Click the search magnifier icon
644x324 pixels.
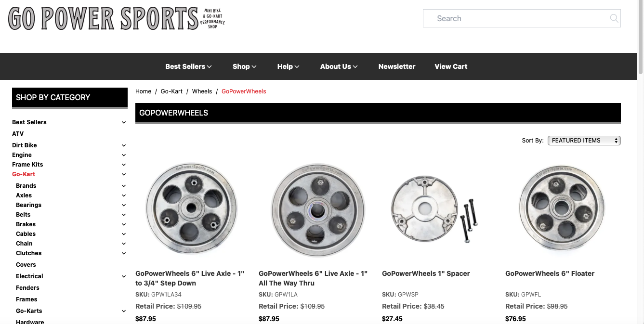coord(614,18)
